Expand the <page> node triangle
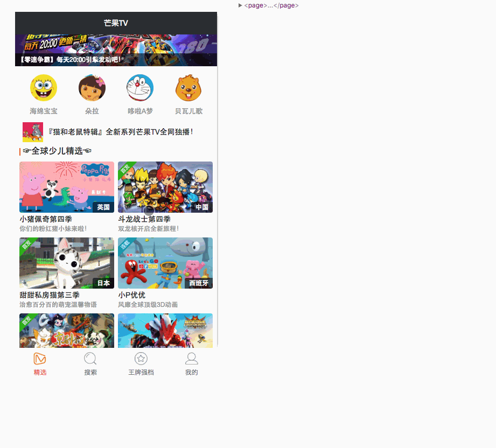496x448 pixels. pos(240,5)
